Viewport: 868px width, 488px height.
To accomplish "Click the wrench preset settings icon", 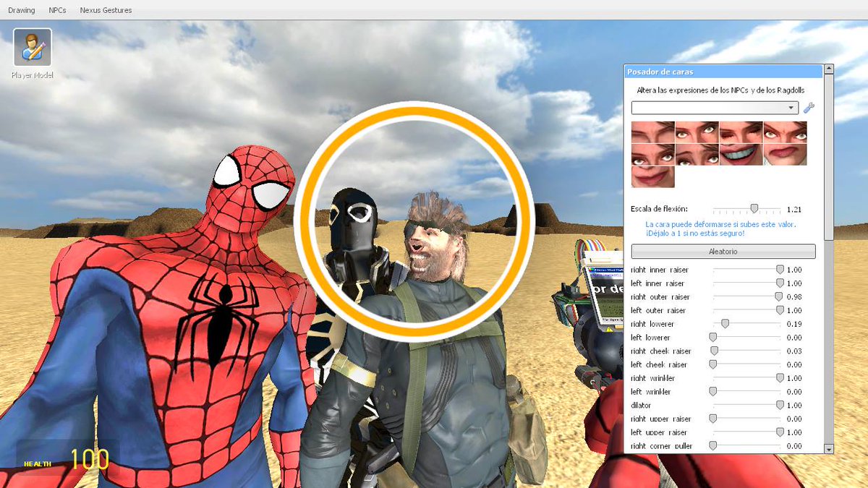I will coord(809,108).
